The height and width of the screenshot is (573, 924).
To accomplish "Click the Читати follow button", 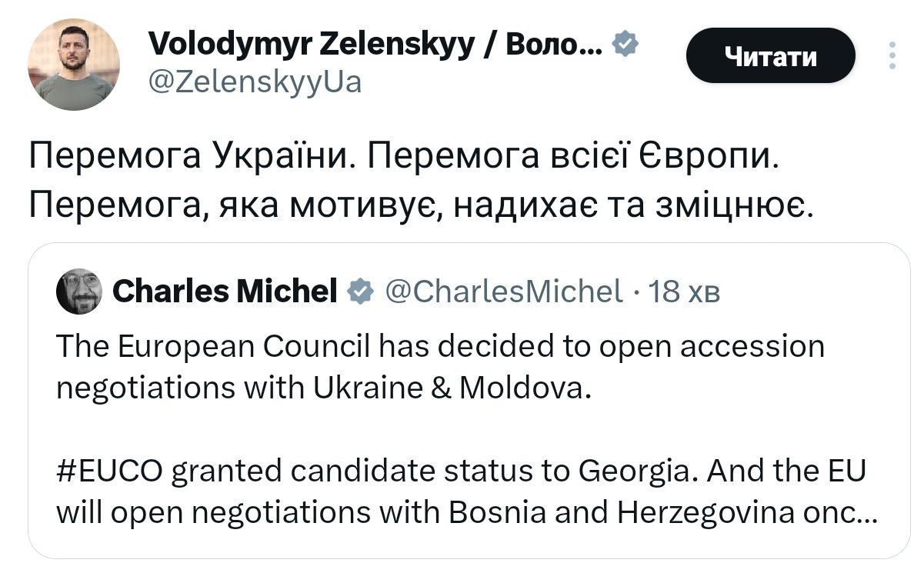I will (770, 55).
